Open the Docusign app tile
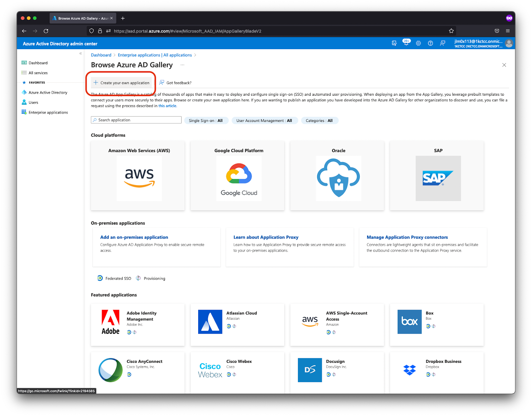532x416 pixels. [337, 373]
